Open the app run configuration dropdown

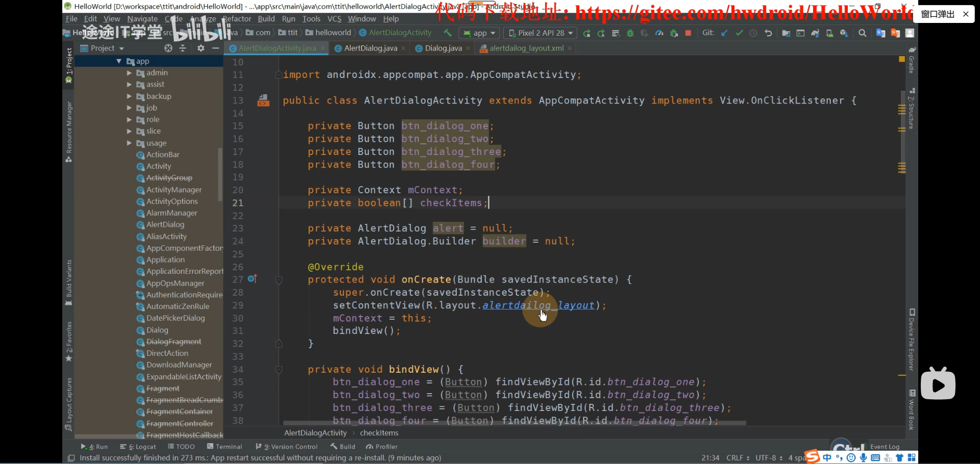(x=479, y=33)
